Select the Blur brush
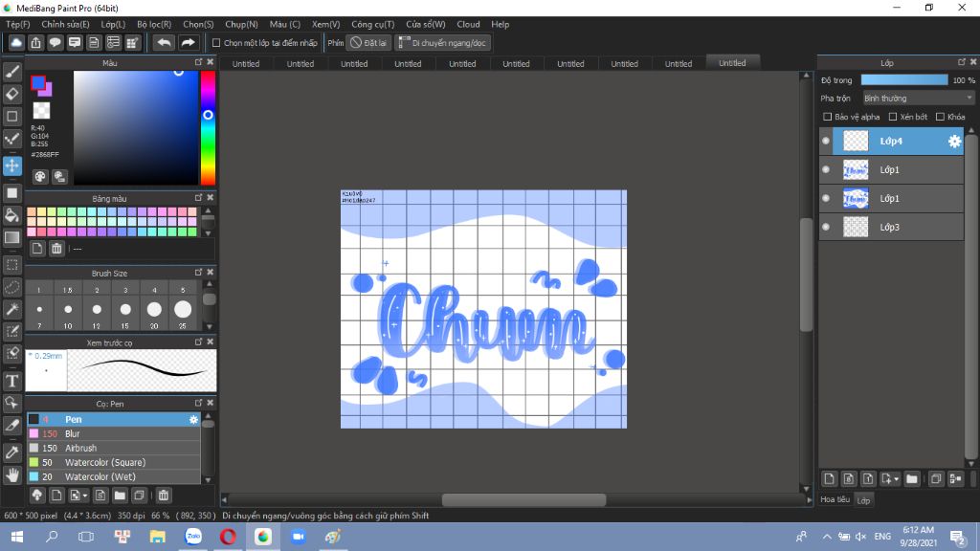980x551 pixels. [x=113, y=433]
